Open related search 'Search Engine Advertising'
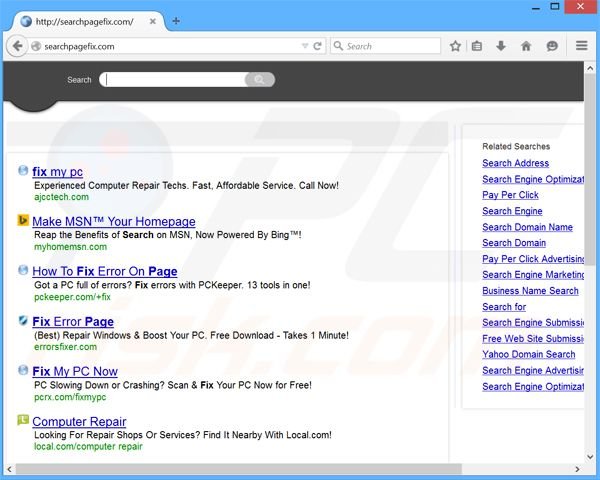 [x=533, y=371]
